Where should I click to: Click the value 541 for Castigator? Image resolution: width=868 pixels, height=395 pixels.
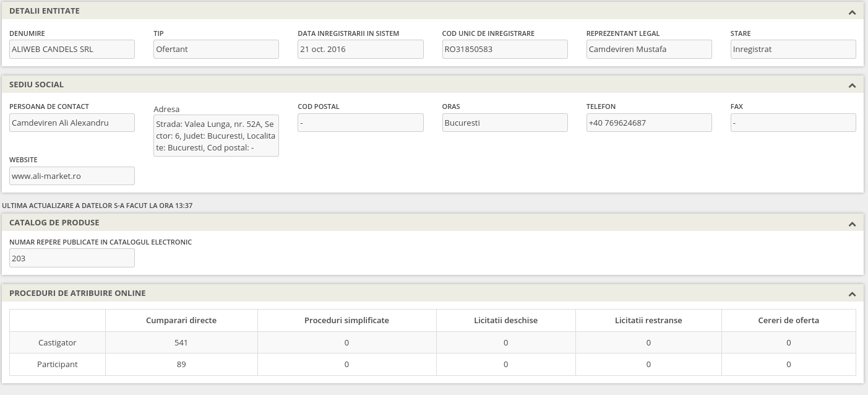tap(181, 342)
